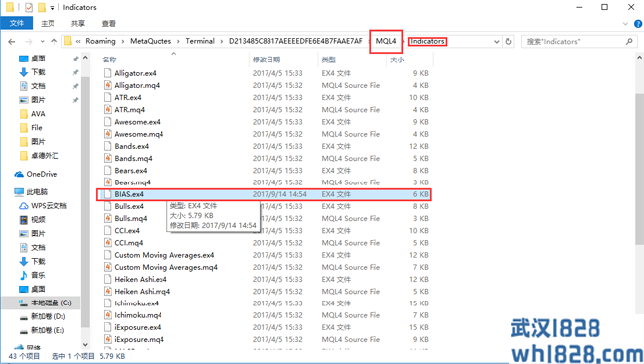Switch to the 共享 ribbon tab

tap(78, 23)
